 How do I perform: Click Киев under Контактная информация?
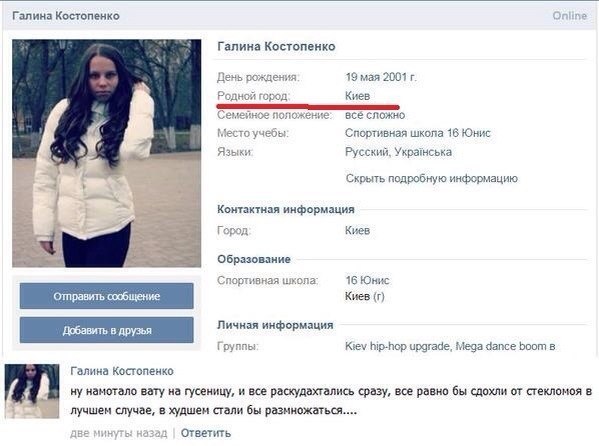point(357,230)
